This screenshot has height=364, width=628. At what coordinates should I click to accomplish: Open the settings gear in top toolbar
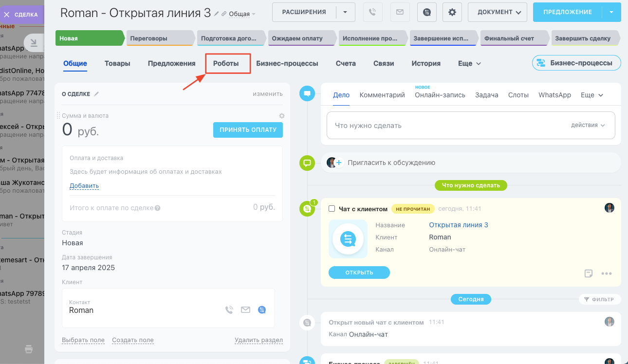[452, 12]
